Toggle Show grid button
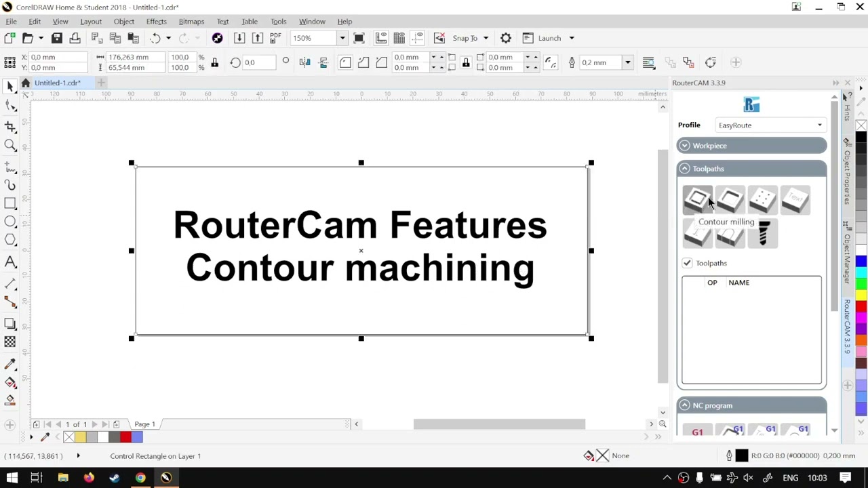The image size is (868, 488). click(399, 38)
